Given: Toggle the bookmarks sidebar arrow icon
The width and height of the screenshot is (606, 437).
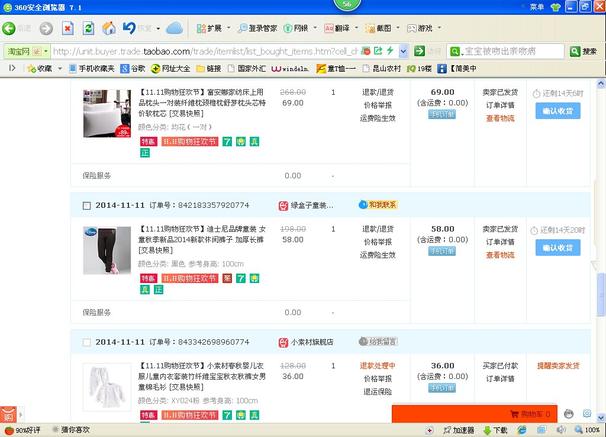Looking at the screenshot, I should click(12, 68).
